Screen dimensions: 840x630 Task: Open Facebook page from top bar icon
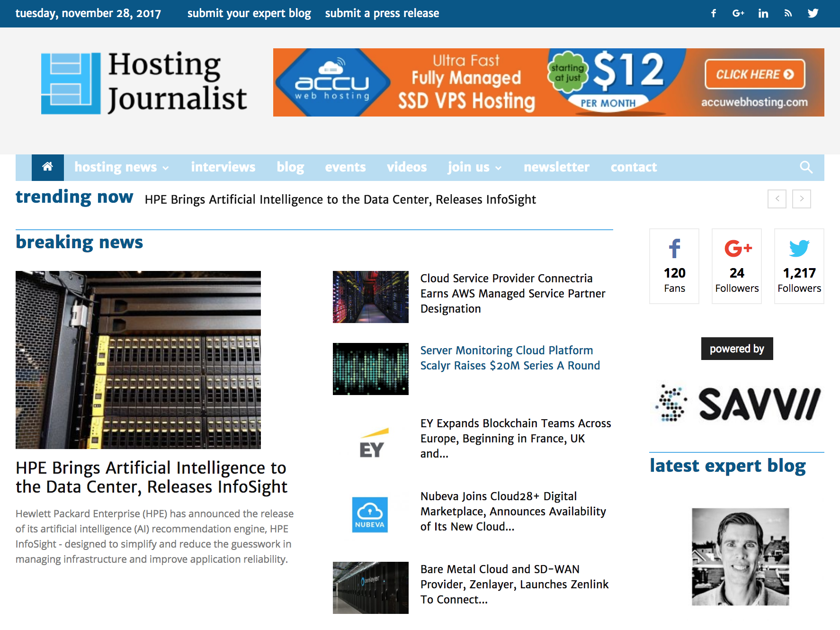click(713, 13)
